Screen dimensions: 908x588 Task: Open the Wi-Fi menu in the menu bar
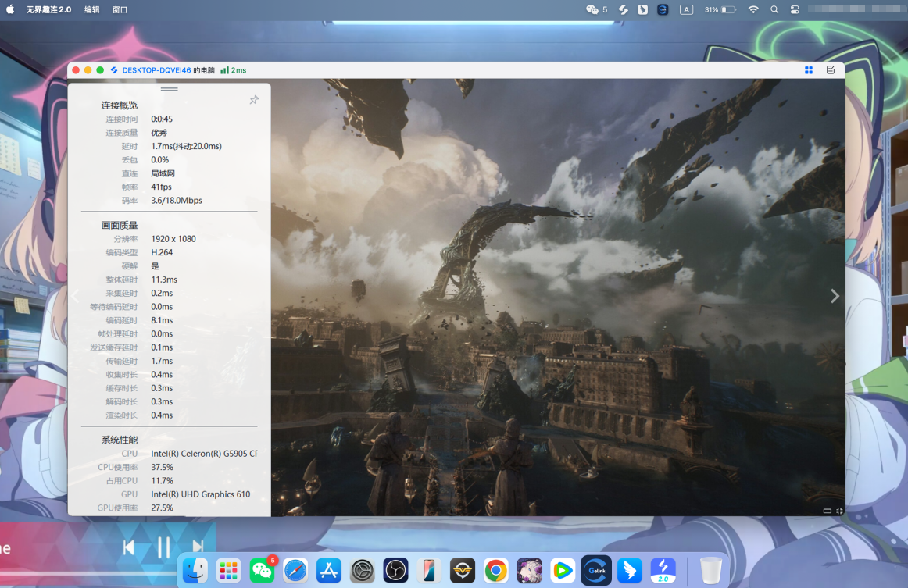click(x=753, y=9)
